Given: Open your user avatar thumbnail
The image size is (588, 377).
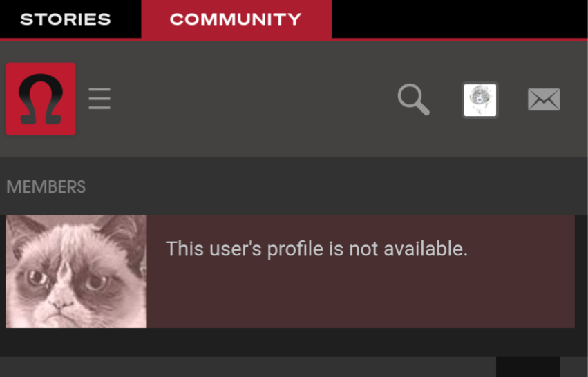Looking at the screenshot, I should [480, 100].
